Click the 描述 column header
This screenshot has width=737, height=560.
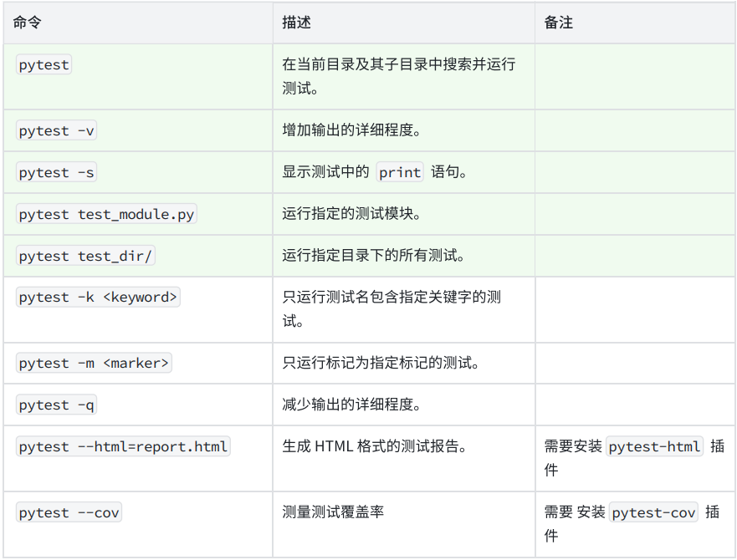tap(297, 22)
